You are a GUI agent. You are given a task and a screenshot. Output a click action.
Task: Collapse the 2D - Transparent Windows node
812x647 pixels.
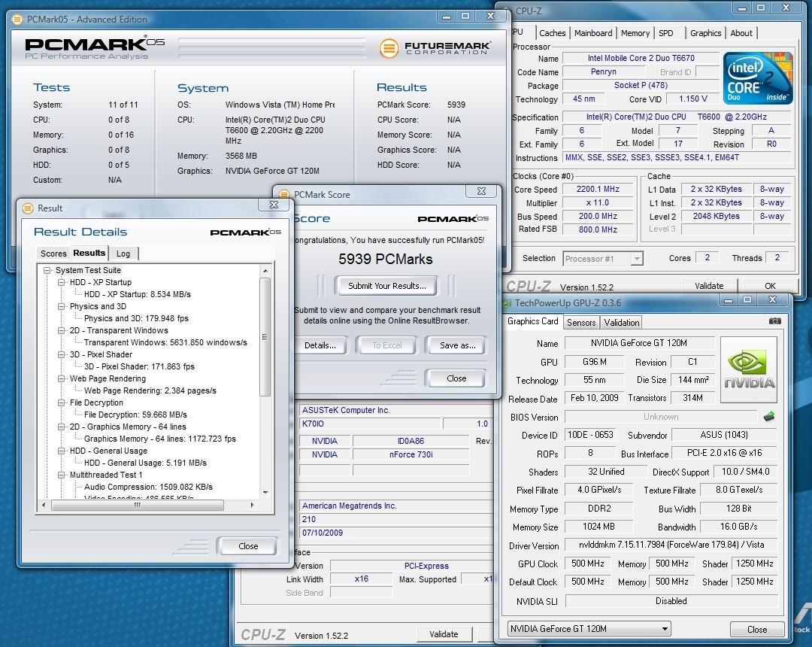pos(62,330)
